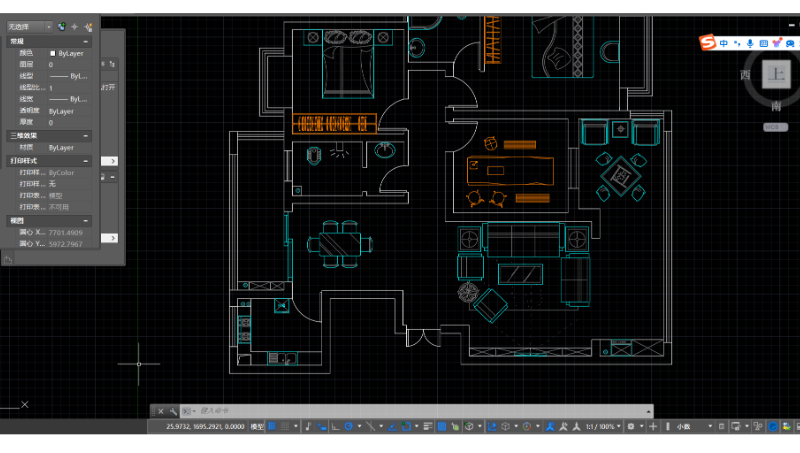Click the Sogou input method logo
Image resolution: width=800 pixels, height=453 pixels.
point(709,43)
